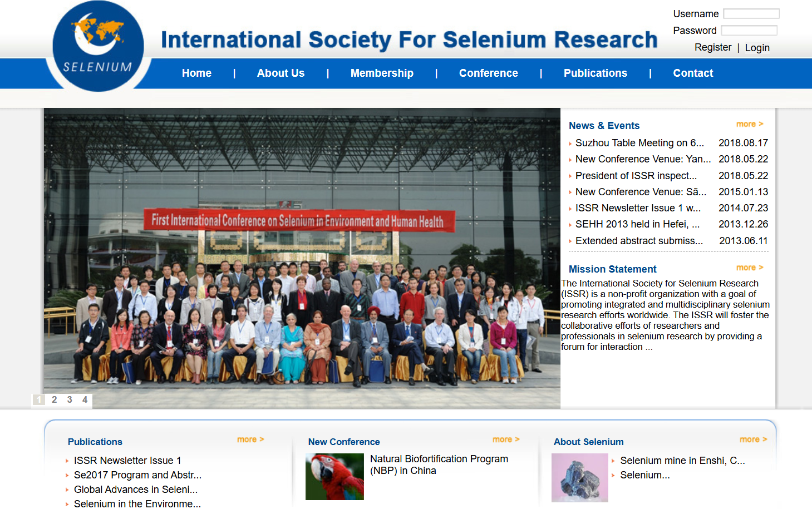
Task: Open the About Us page
Action: coord(280,73)
